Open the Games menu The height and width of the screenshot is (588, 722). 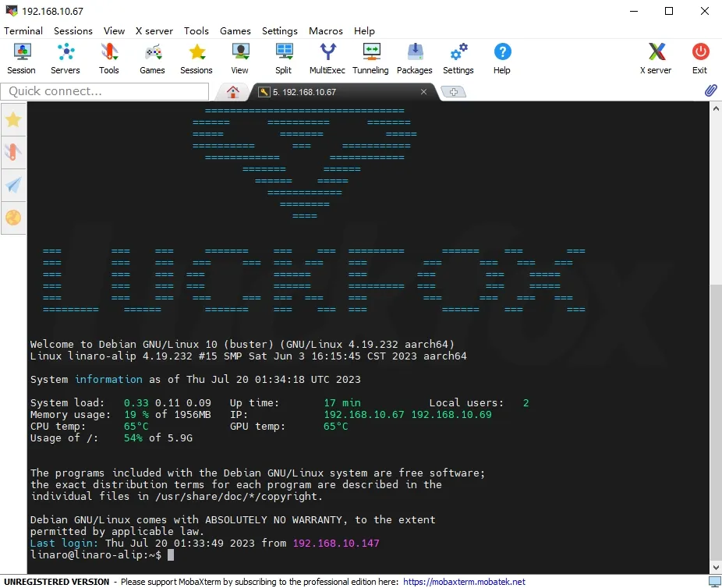[235, 31]
